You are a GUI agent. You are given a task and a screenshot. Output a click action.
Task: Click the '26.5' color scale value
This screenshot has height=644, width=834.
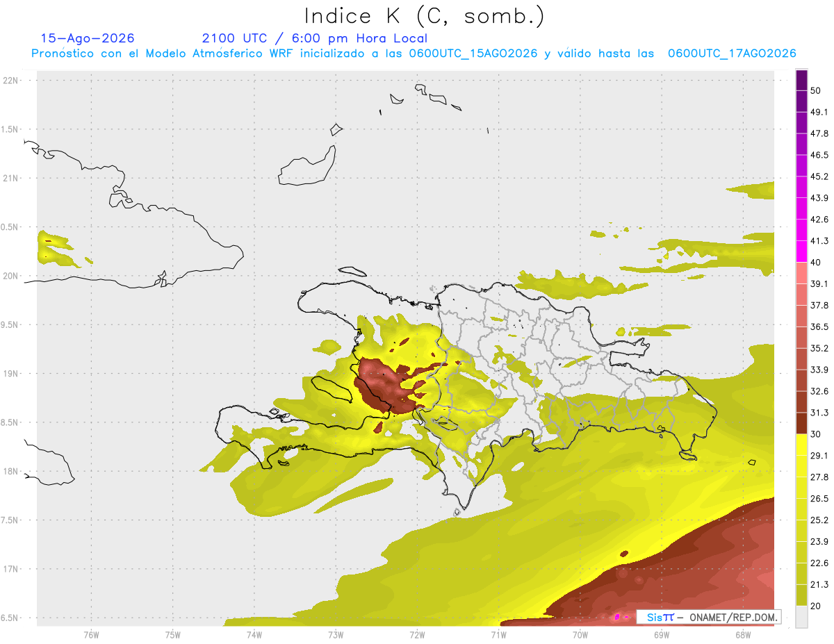tap(819, 499)
